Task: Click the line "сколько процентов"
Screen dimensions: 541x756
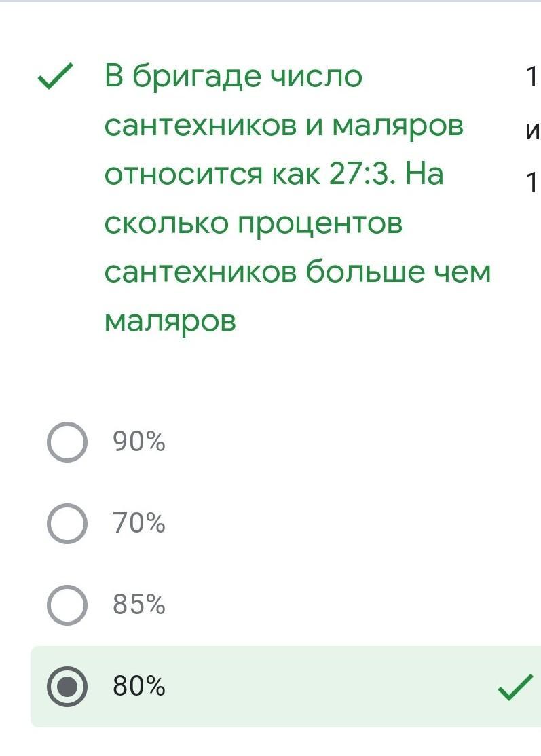Action: [x=253, y=223]
